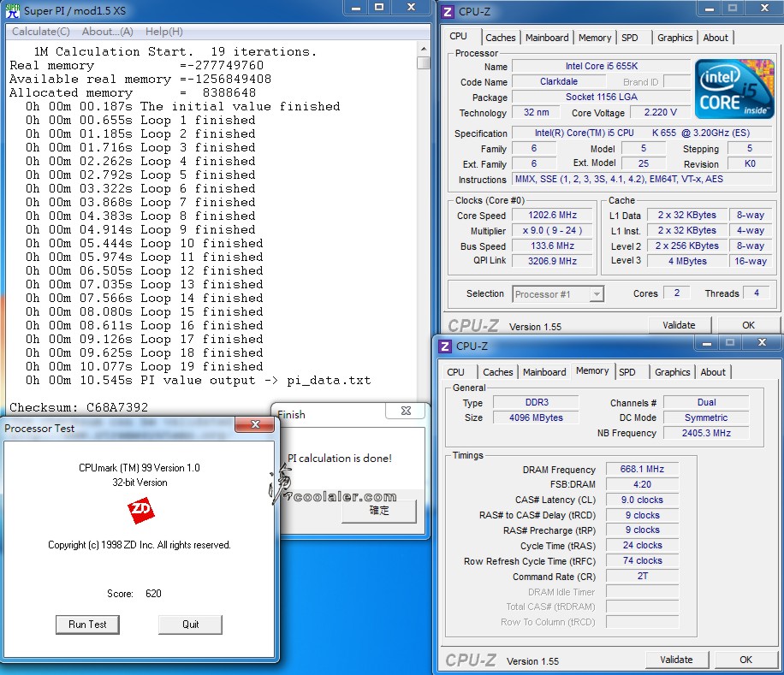This screenshot has width=784, height=675.
Task: Click the NB Frequency value 2405.3 MHz
Action: coord(706,433)
